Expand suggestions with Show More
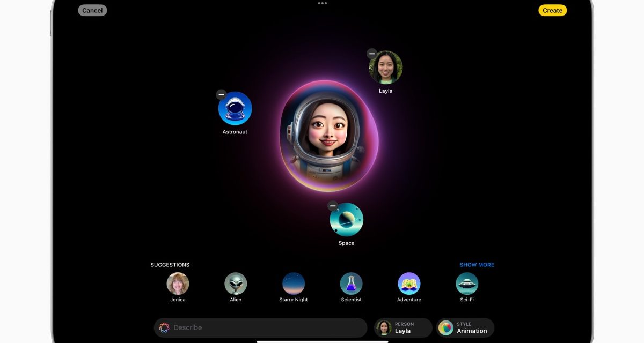Screen dimensions: 644x343 pyautogui.click(x=477, y=265)
